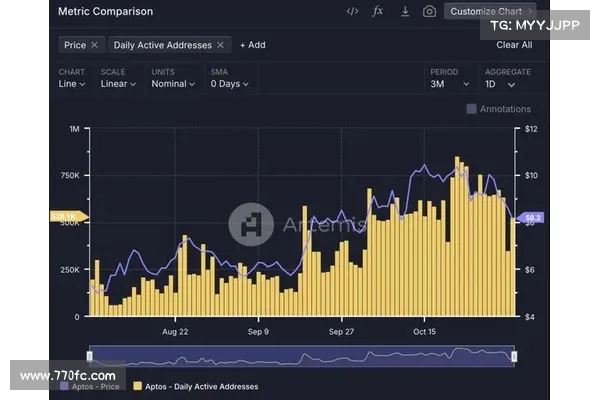Viewport: 600px width, 400px height.
Task: Remove the Price metric tag
Action: pyautogui.click(x=95, y=45)
